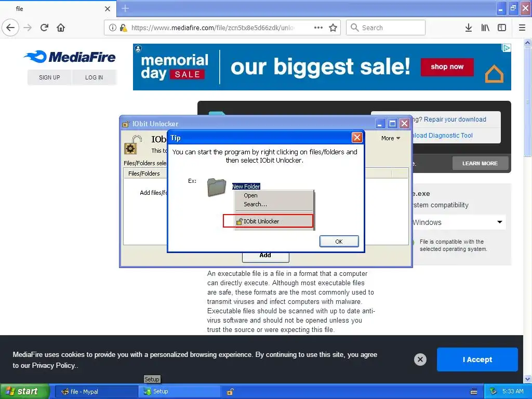Open the library bookshelf icon
Image resolution: width=532 pixels, height=399 pixels.
coord(485,28)
